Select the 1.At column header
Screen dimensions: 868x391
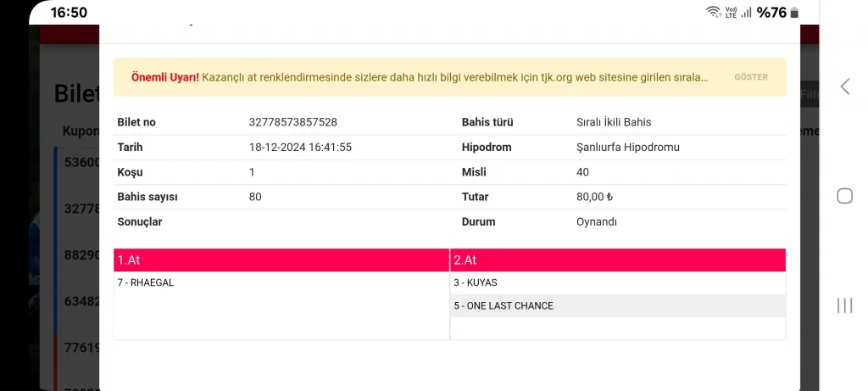click(281, 260)
